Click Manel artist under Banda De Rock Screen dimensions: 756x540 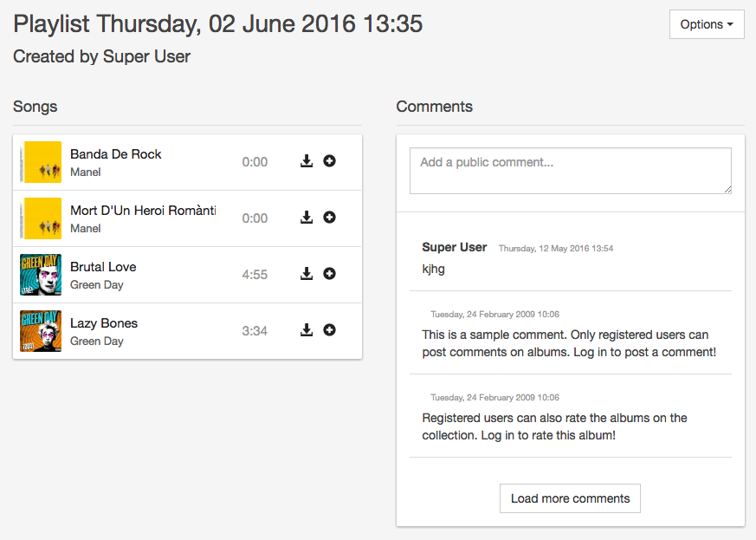[86, 172]
